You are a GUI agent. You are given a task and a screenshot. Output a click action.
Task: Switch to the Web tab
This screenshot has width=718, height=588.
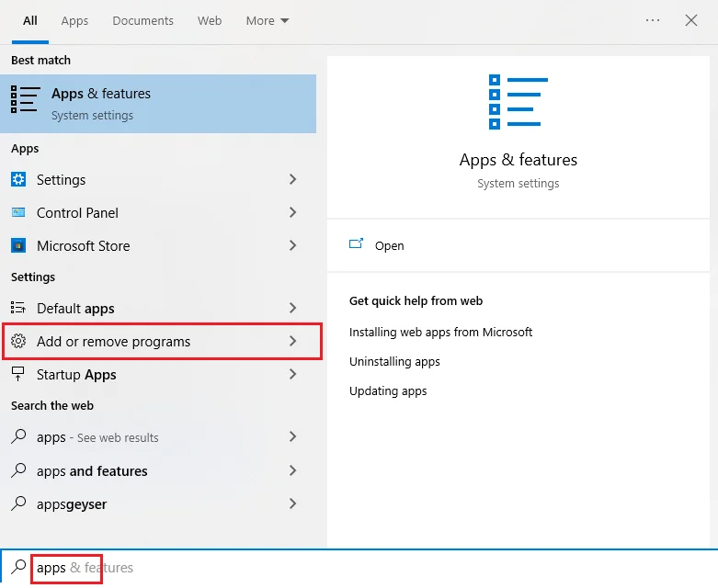(210, 20)
